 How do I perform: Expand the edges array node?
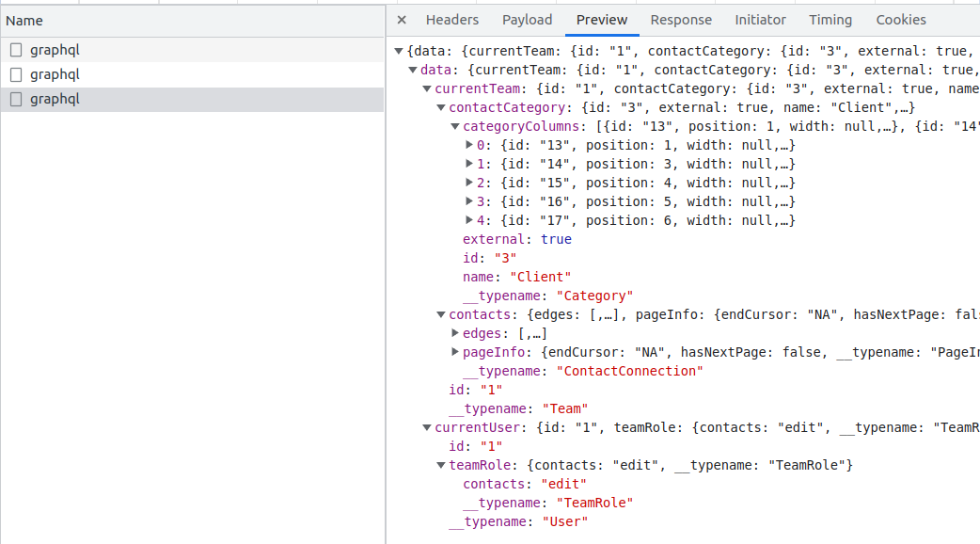tap(456, 333)
